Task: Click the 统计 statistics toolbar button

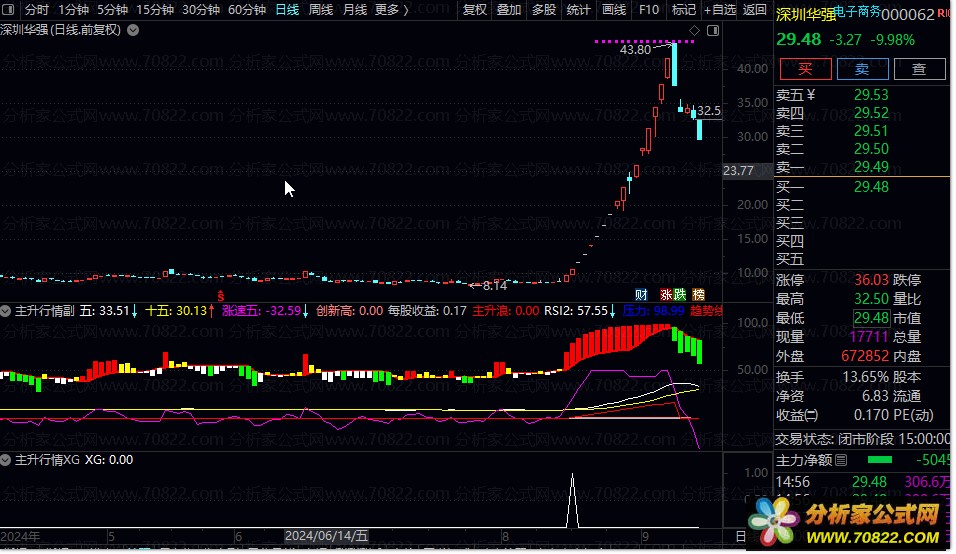Action: pyautogui.click(x=578, y=10)
